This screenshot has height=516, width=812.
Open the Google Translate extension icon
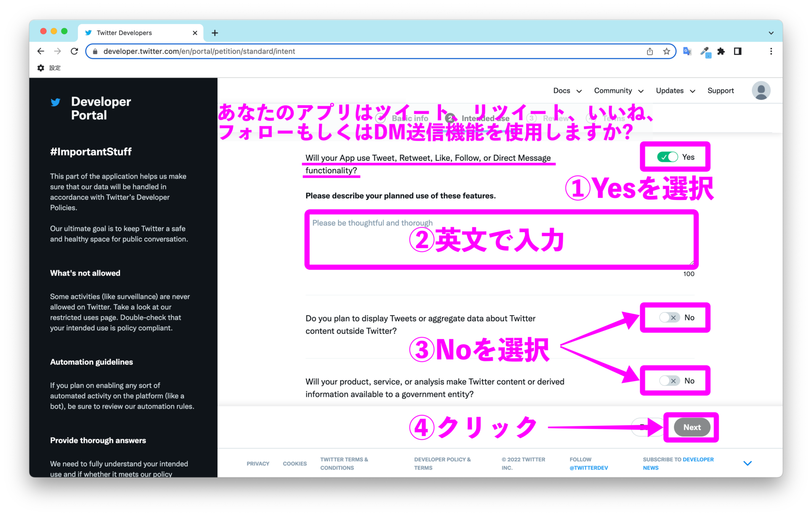coord(687,51)
